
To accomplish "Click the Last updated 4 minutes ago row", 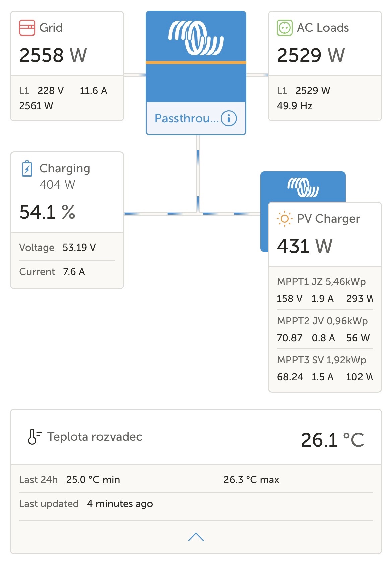I will [x=86, y=504].
